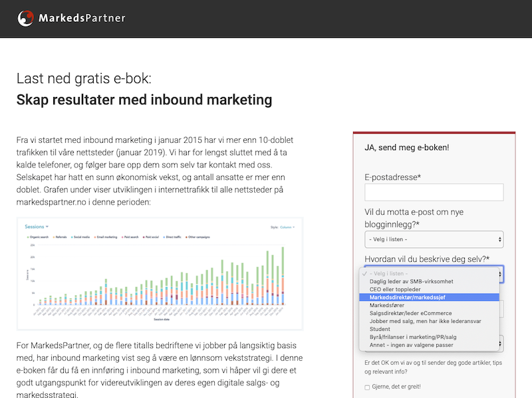Viewport: 532px width, 398px height.
Task: Click the MarkedsPartner logo in header
Action: (x=72, y=18)
